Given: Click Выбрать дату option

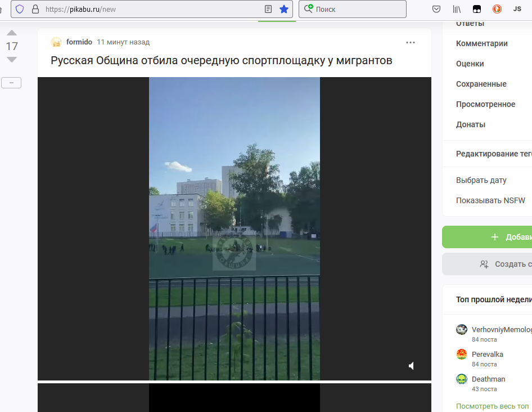Looking at the screenshot, I should pyautogui.click(x=481, y=180).
